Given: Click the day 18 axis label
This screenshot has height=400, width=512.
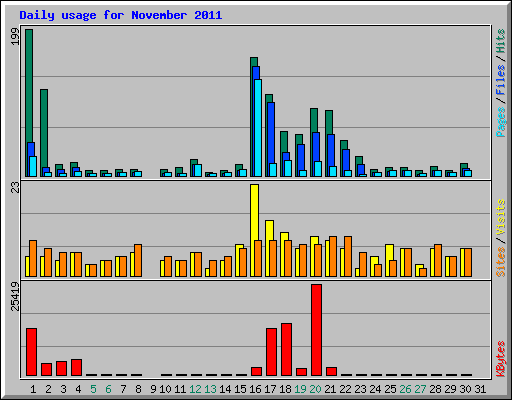Looking at the screenshot, I should (x=285, y=389).
